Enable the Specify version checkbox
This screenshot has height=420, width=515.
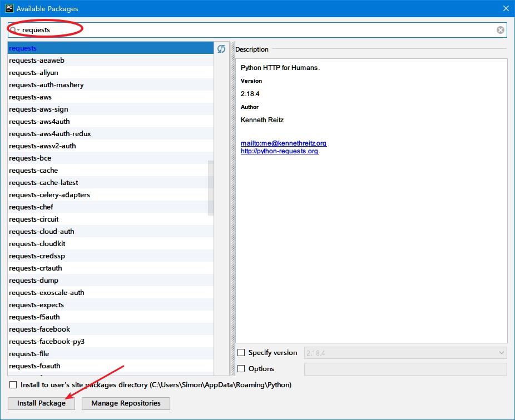(242, 352)
